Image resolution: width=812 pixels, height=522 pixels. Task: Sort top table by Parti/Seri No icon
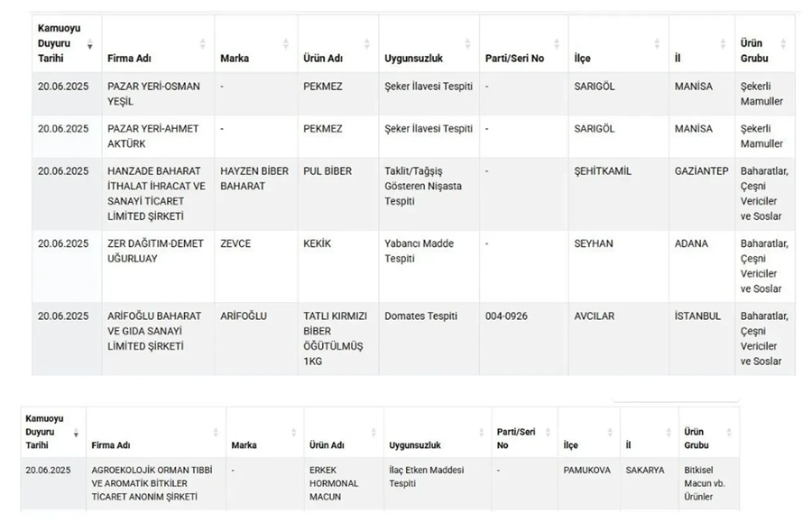tap(557, 44)
